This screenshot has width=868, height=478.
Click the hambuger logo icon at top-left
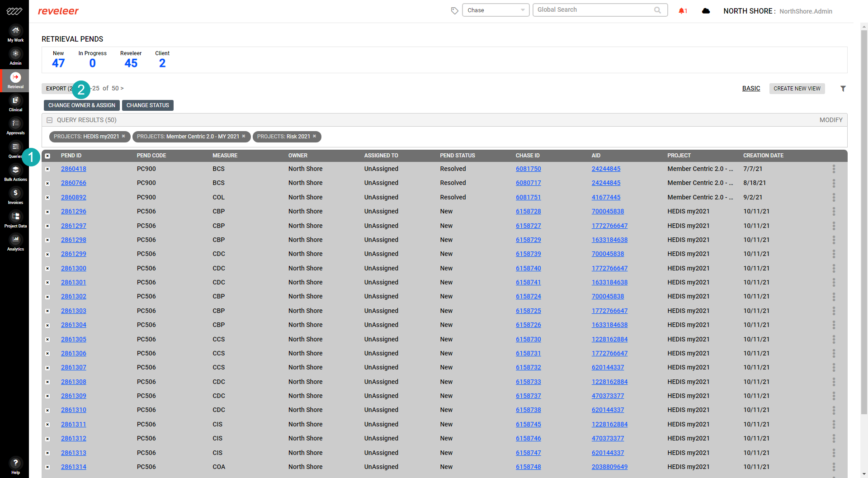(x=14, y=11)
